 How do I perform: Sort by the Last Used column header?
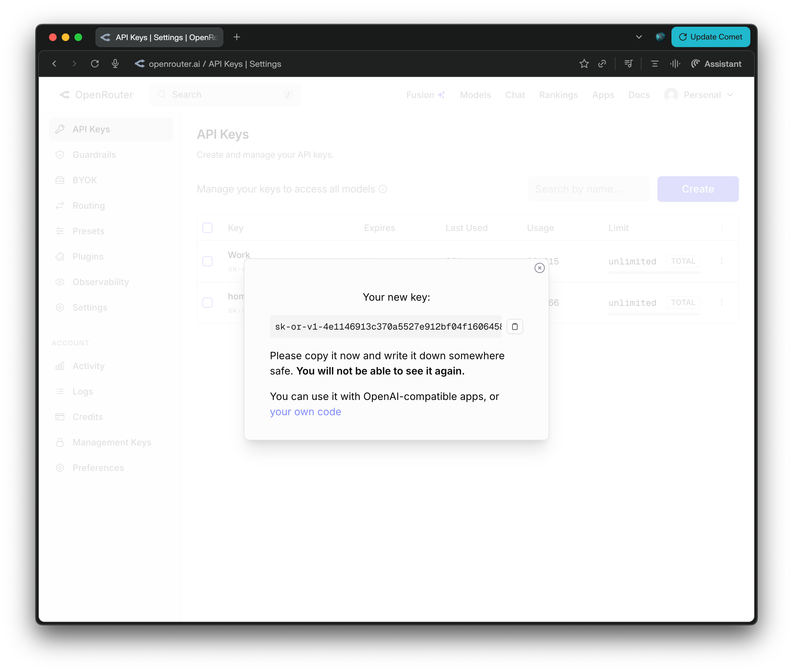click(467, 228)
